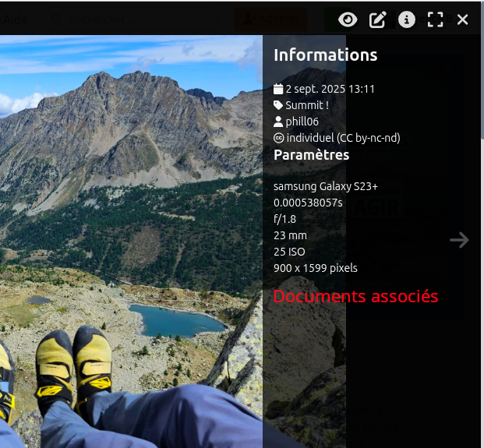This screenshot has width=484, height=448.
Task: Click the eye view icon
Action: [348, 19]
